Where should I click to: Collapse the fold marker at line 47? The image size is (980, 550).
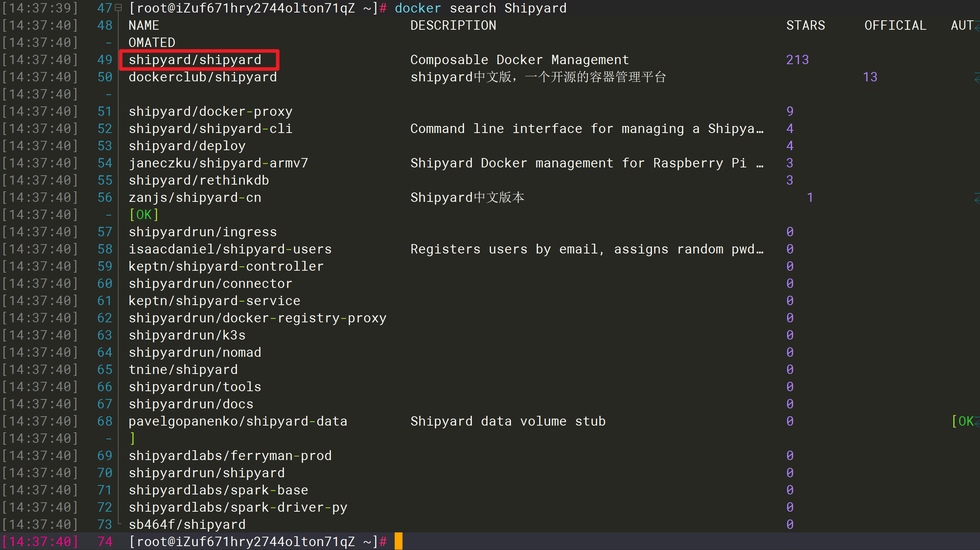[119, 8]
